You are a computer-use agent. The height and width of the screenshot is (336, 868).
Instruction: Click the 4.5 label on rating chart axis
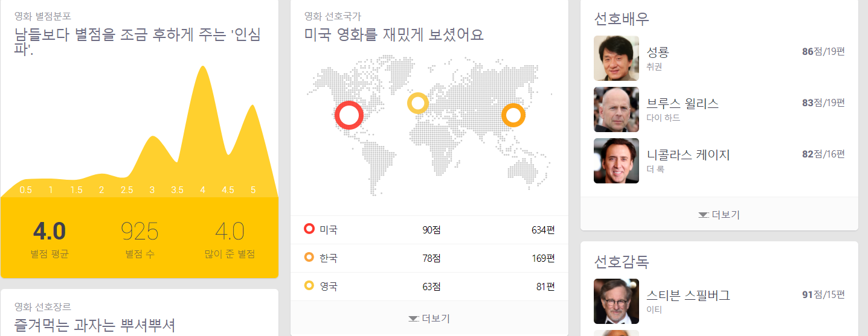tap(228, 190)
